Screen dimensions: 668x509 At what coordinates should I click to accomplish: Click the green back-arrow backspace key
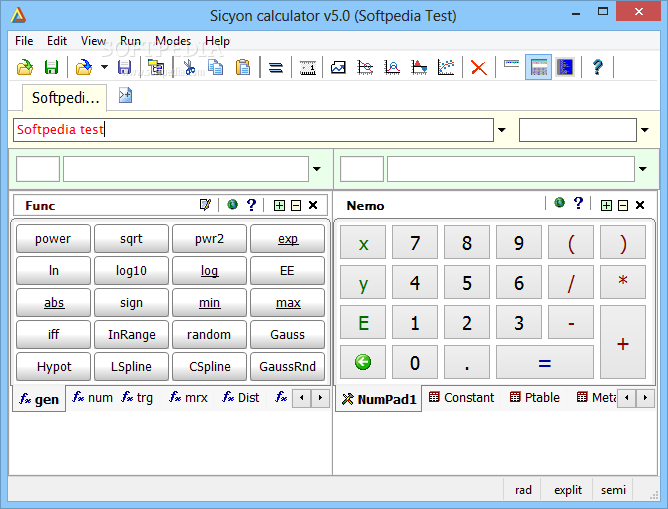pyautogui.click(x=363, y=362)
